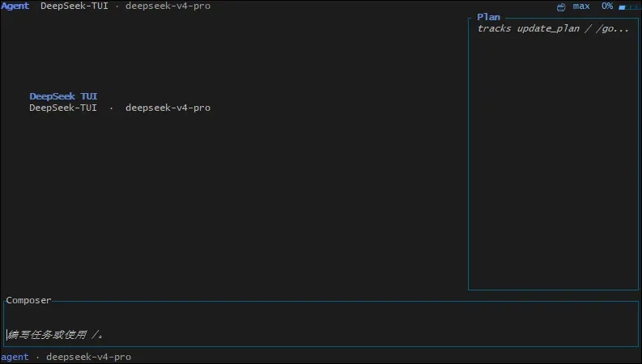The height and width of the screenshot is (364, 642).
Task: Click the whale icon beside max
Action: click(561, 7)
